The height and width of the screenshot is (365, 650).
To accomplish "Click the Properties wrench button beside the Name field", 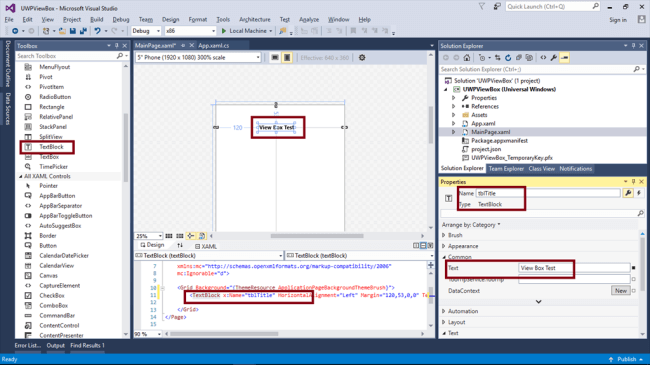I will tap(628, 193).
